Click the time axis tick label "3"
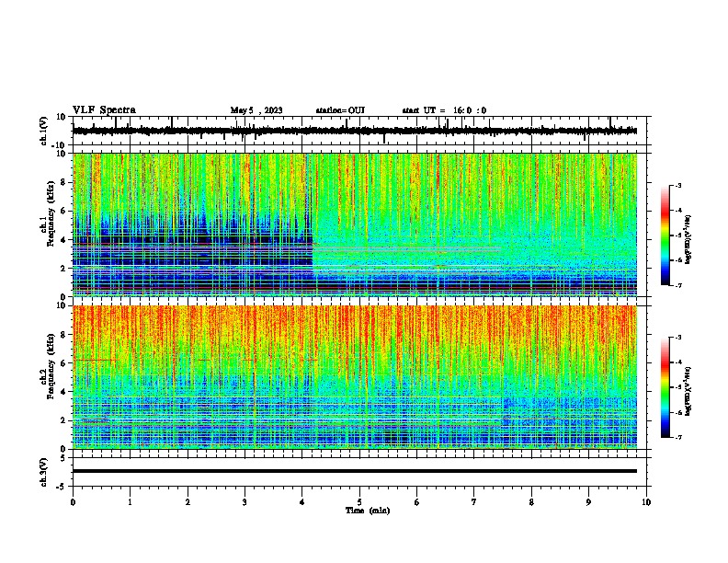Image resolution: width=728 pixels, height=563 pixels. 245,502
